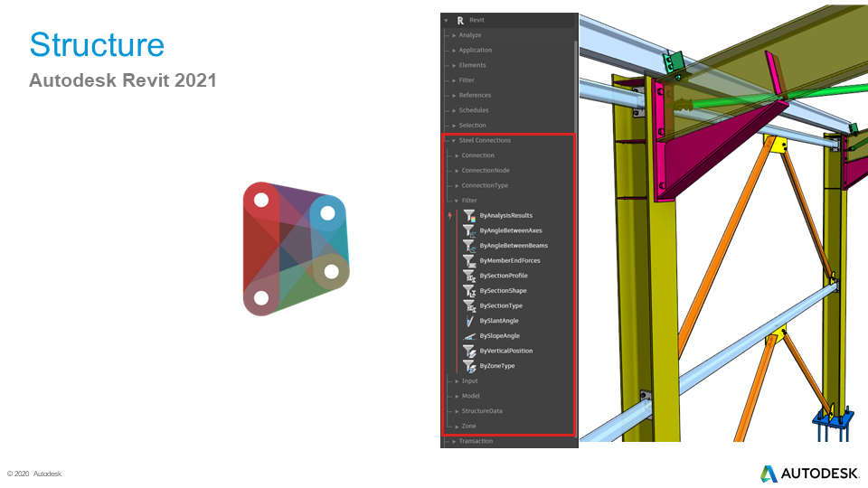Click the Revit library header icon
The width and height of the screenshot is (868, 488).
click(461, 20)
